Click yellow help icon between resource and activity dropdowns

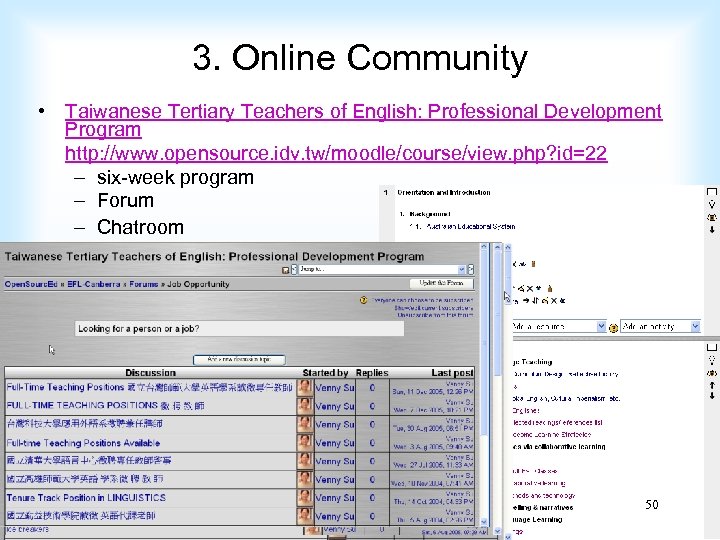[613, 328]
